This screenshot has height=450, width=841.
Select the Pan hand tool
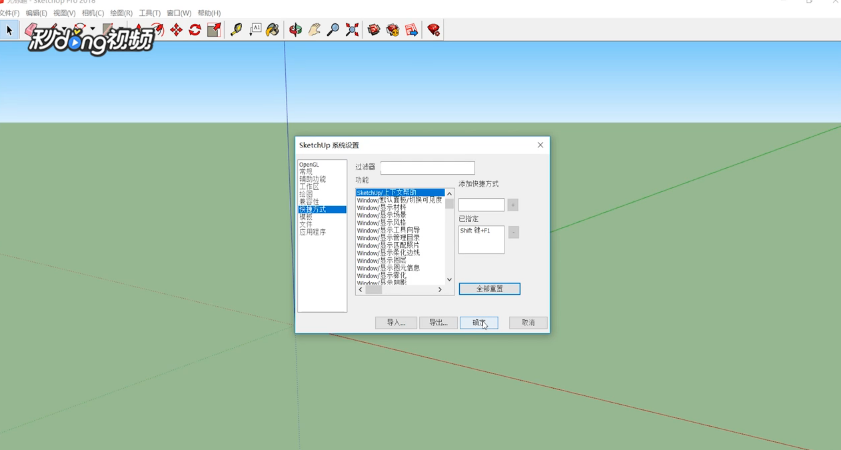coord(314,30)
